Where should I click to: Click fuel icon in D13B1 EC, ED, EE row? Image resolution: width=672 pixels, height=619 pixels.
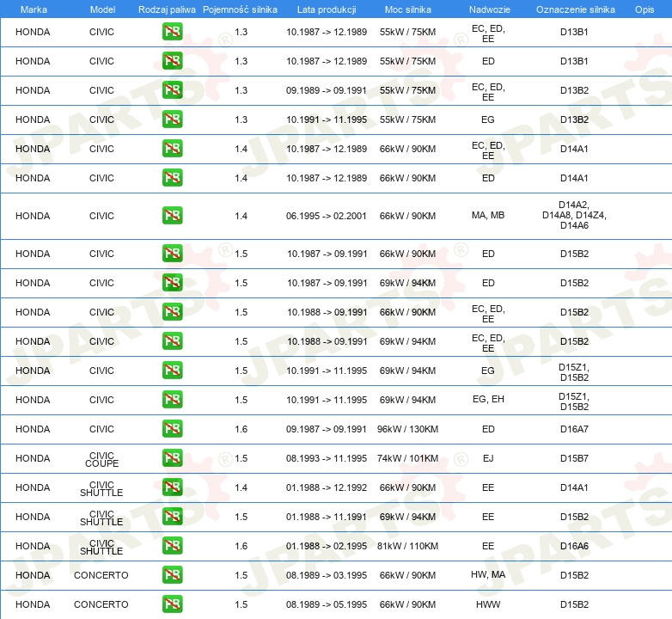pyautogui.click(x=172, y=32)
